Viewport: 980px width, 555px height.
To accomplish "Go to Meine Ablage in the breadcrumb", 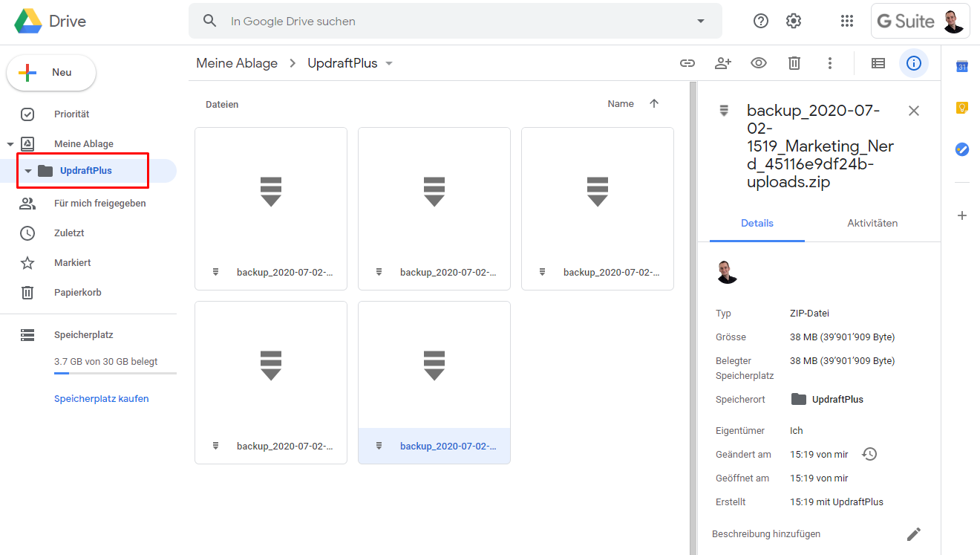I will coord(237,63).
